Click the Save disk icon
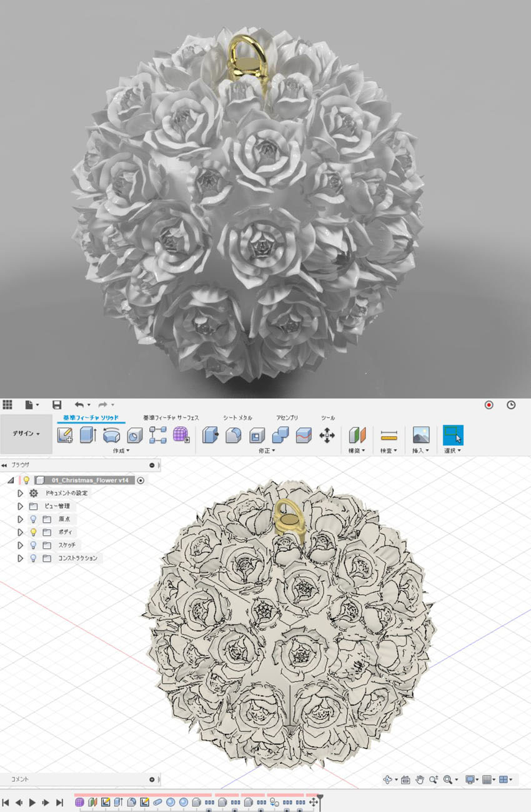 coord(57,405)
